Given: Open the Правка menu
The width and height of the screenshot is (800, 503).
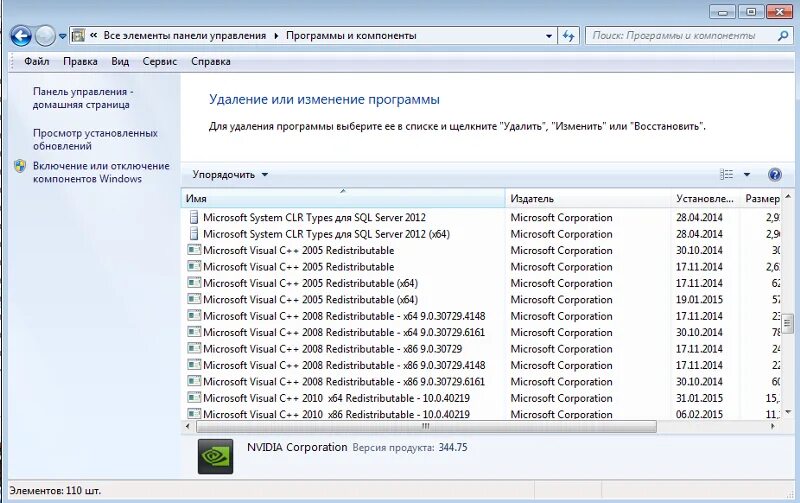Looking at the screenshot, I should (80, 62).
